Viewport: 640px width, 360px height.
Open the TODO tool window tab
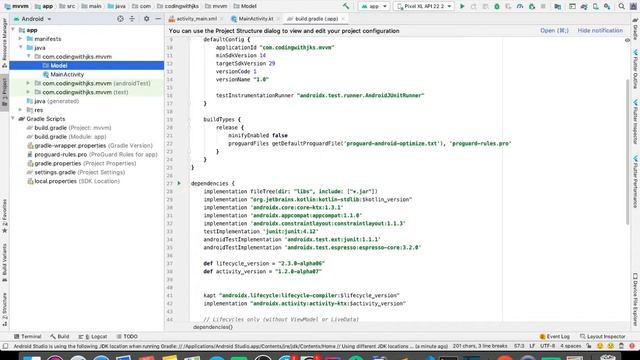127,337
